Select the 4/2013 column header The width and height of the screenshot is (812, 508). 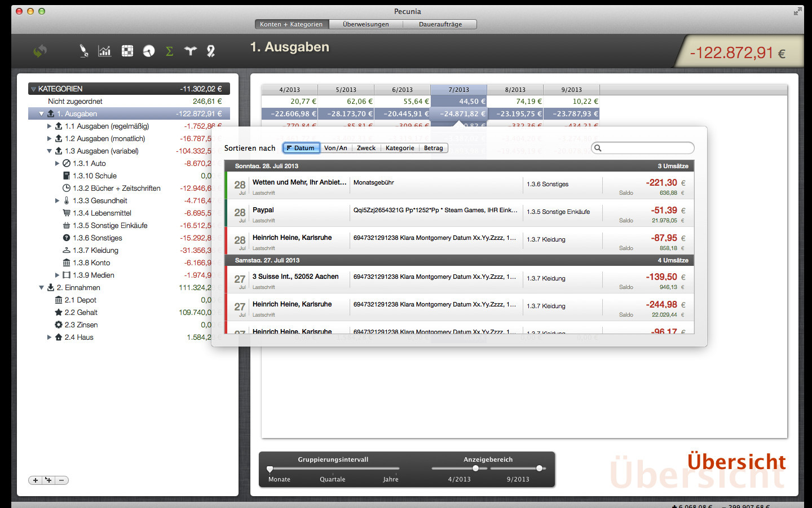coord(290,90)
